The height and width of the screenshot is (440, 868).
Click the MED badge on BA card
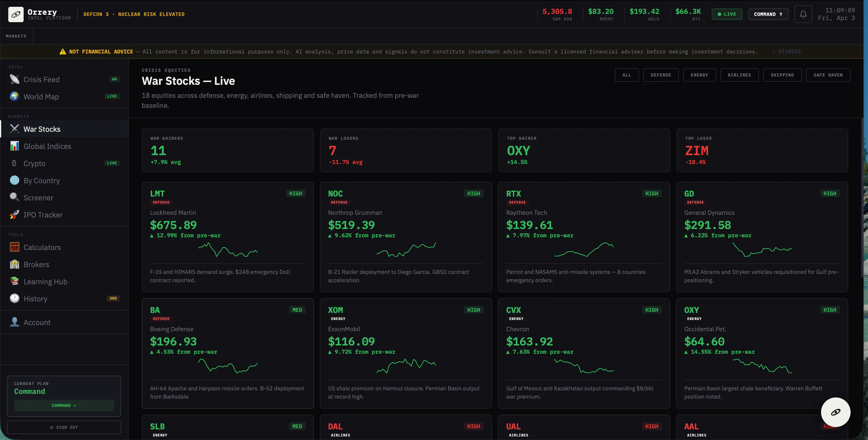(x=297, y=310)
